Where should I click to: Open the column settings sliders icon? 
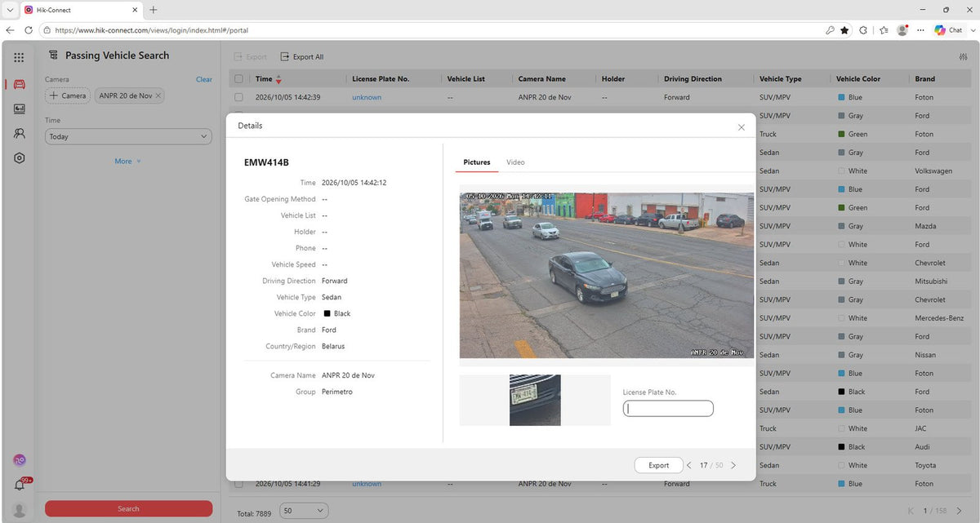tap(962, 57)
